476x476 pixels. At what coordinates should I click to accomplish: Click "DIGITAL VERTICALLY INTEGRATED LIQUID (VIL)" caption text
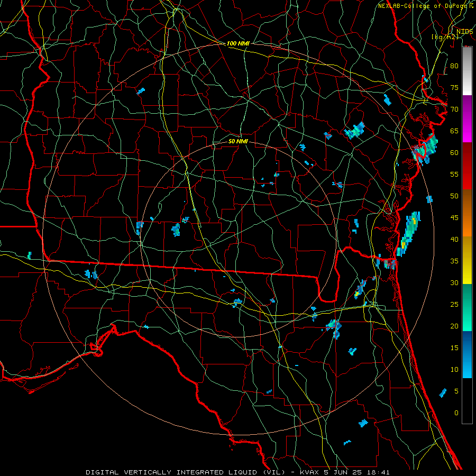pos(186,472)
